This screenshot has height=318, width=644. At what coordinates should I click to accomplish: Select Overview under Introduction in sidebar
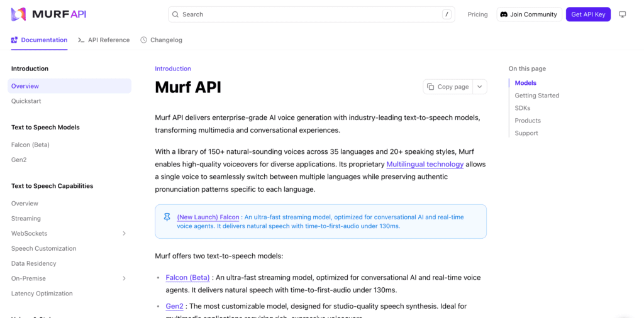(69, 86)
